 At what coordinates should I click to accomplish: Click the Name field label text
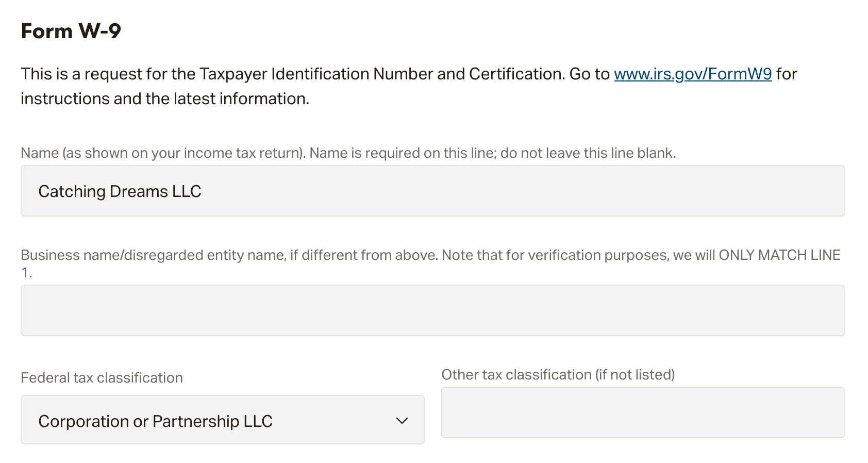pyautogui.click(x=348, y=153)
